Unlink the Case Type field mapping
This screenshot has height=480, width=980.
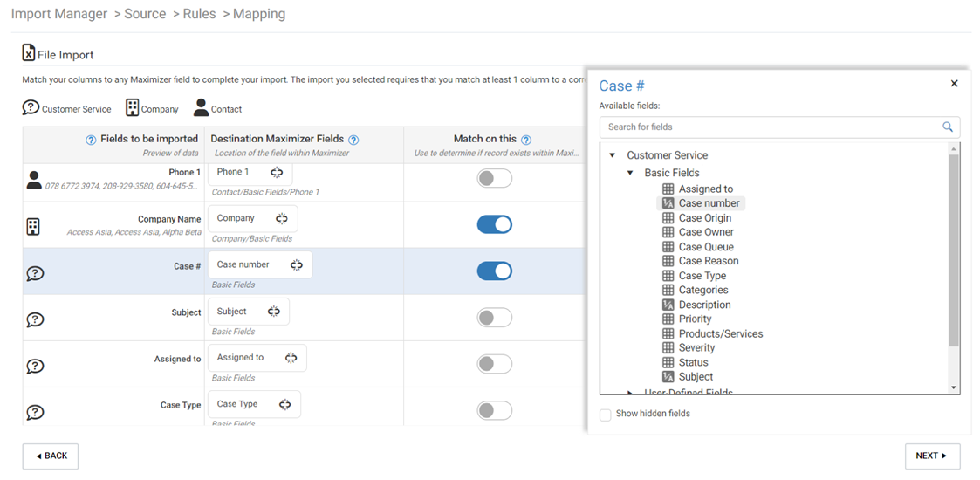pos(285,404)
